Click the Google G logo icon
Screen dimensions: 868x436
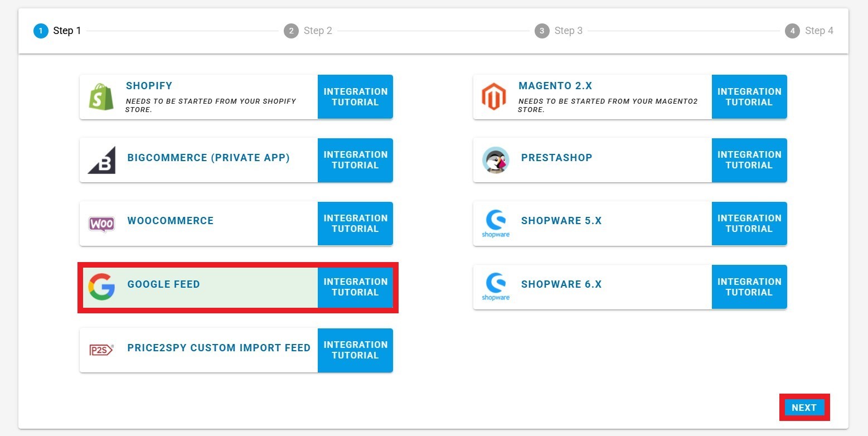point(101,287)
